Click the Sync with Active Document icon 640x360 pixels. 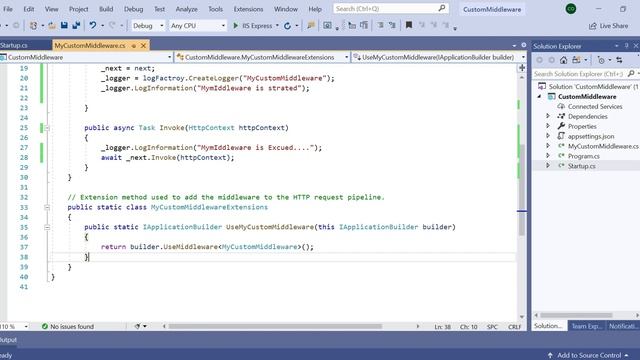(620, 60)
